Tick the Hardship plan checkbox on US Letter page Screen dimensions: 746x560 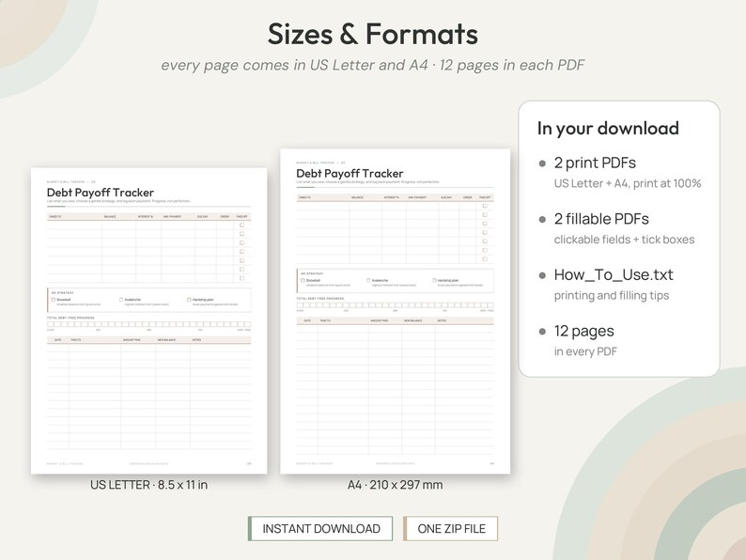[x=190, y=300]
